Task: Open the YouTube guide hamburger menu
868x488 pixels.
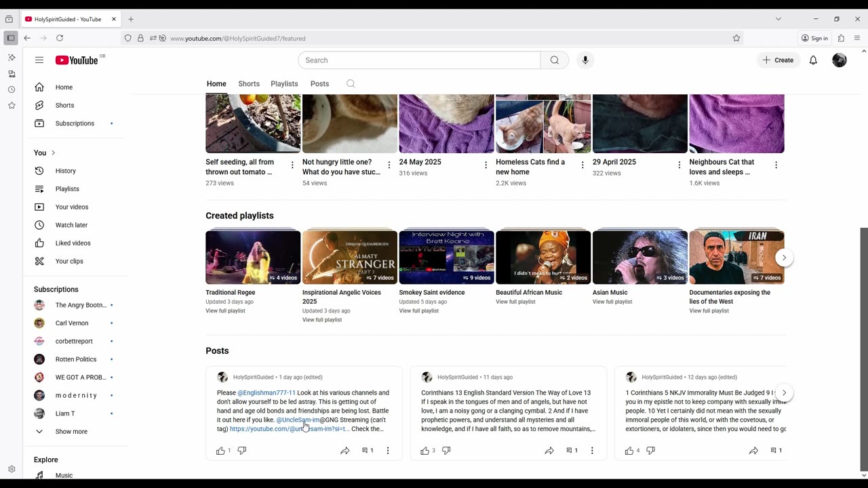Action: click(39, 60)
